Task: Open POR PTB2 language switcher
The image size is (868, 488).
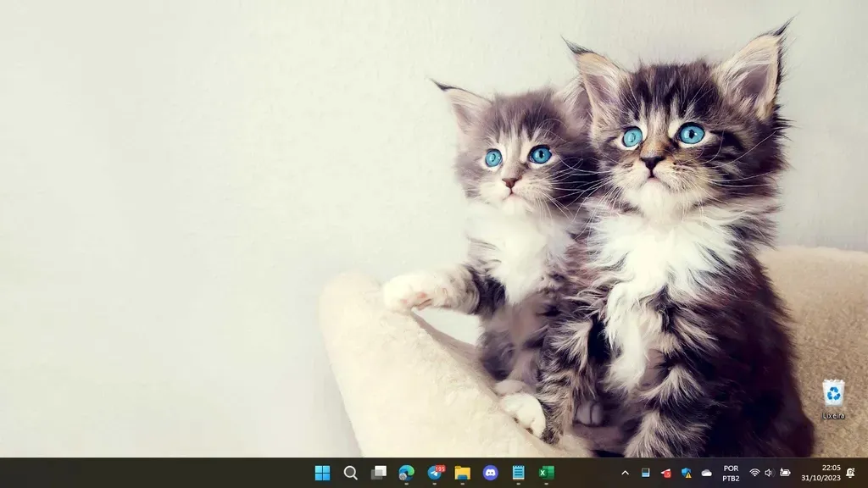Action: [731, 473]
